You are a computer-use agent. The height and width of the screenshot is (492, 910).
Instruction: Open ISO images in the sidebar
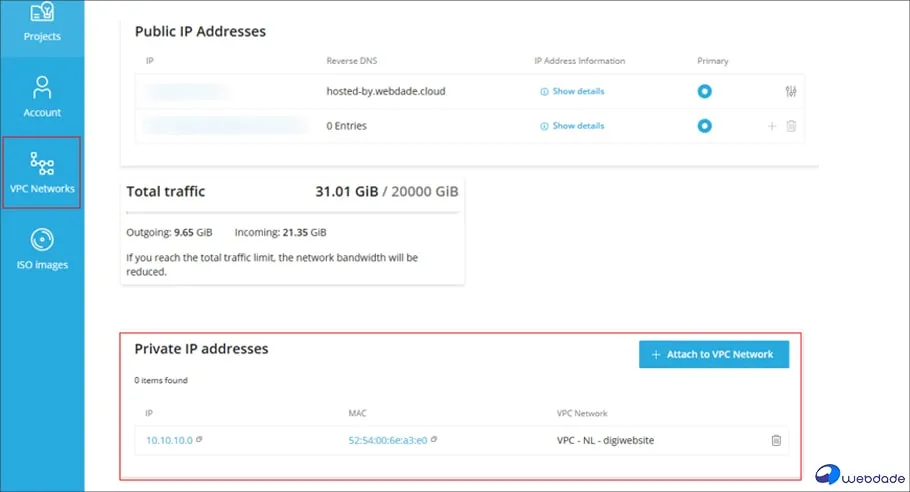[42, 249]
